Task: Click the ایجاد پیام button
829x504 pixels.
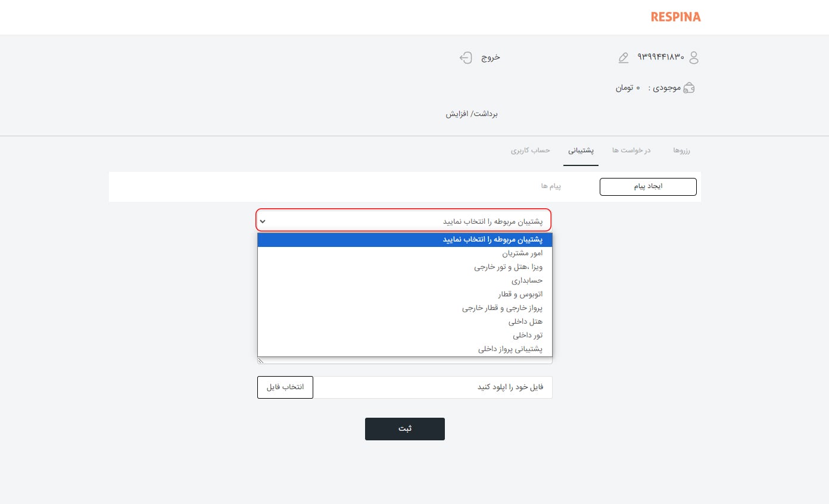Action: [648, 186]
